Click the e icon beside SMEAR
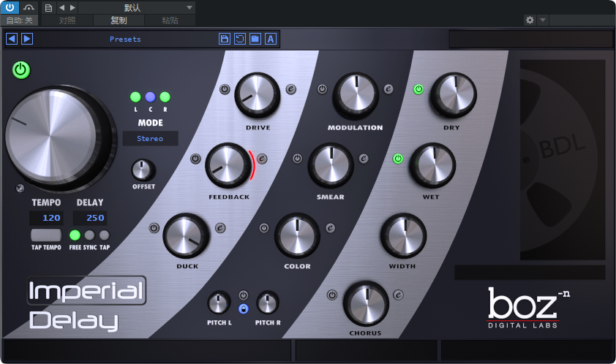The height and width of the screenshot is (364, 616). coord(364,159)
